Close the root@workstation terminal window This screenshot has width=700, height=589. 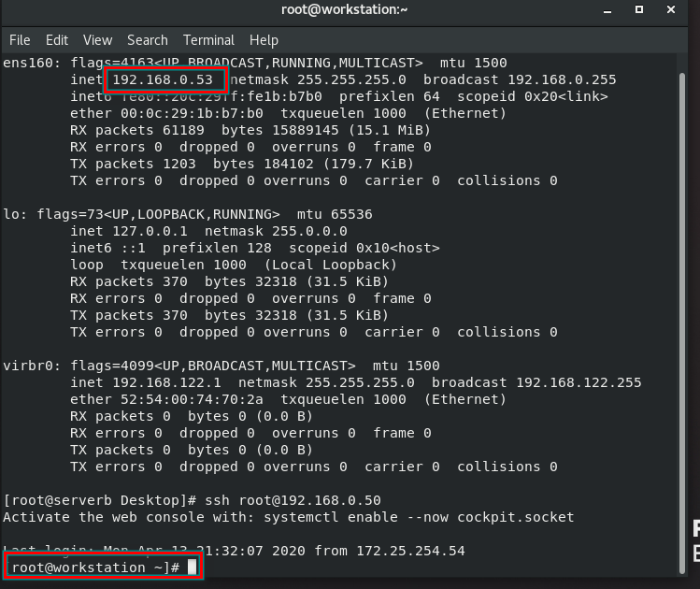(x=670, y=9)
